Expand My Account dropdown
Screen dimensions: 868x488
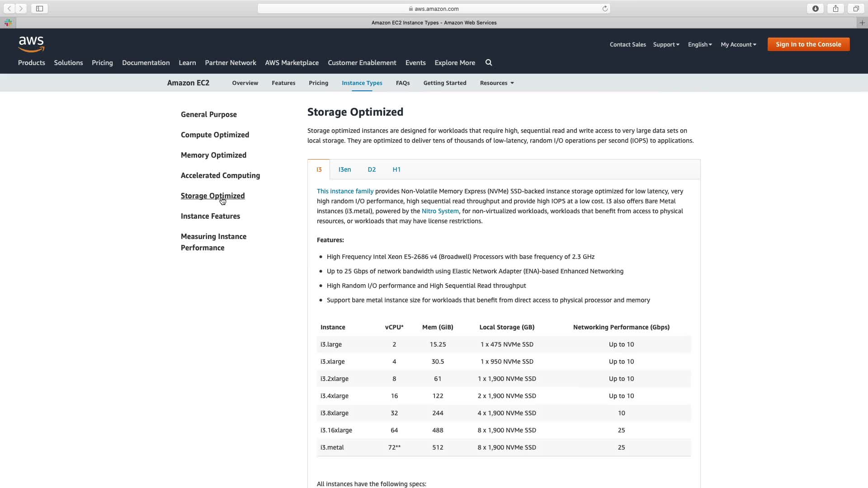pos(738,44)
